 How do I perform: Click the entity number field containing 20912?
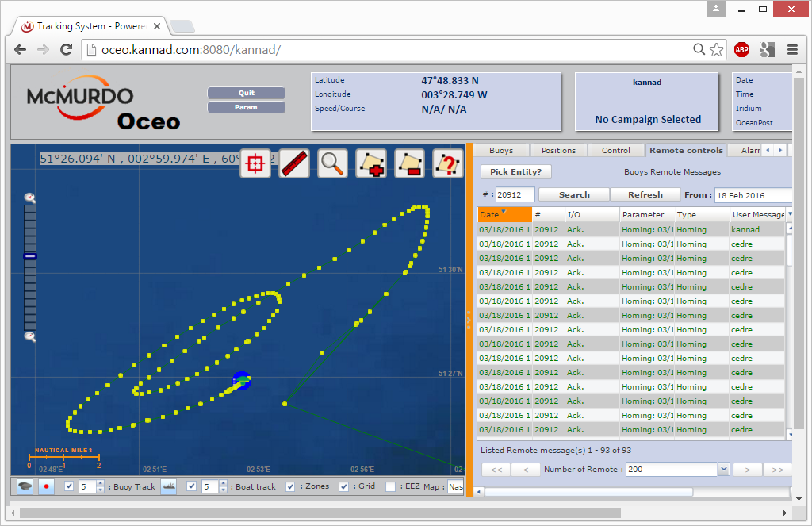[515, 195]
